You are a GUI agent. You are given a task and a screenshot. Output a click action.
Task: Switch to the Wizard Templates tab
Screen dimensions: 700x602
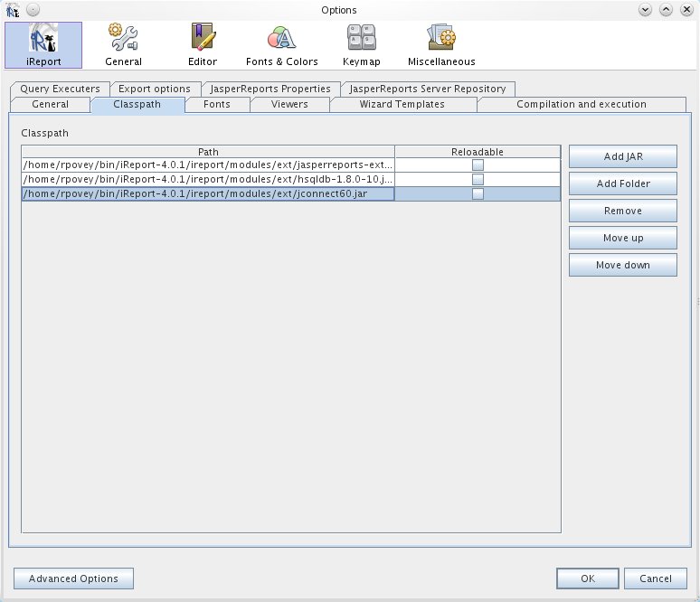[402, 105]
